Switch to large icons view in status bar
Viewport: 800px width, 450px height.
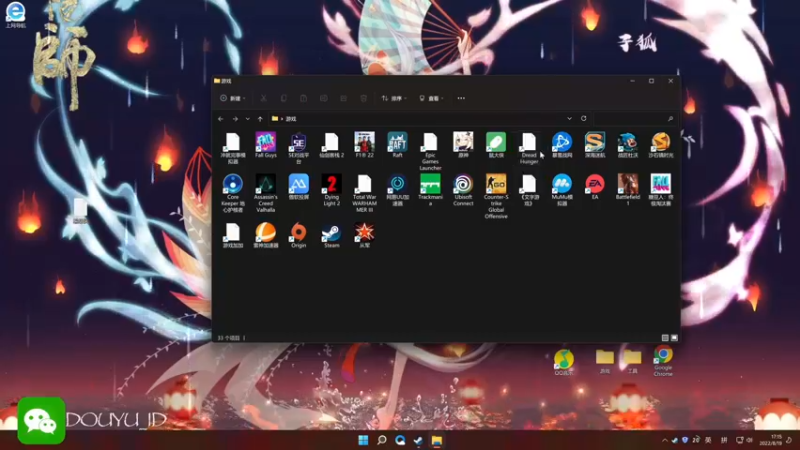click(674, 338)
